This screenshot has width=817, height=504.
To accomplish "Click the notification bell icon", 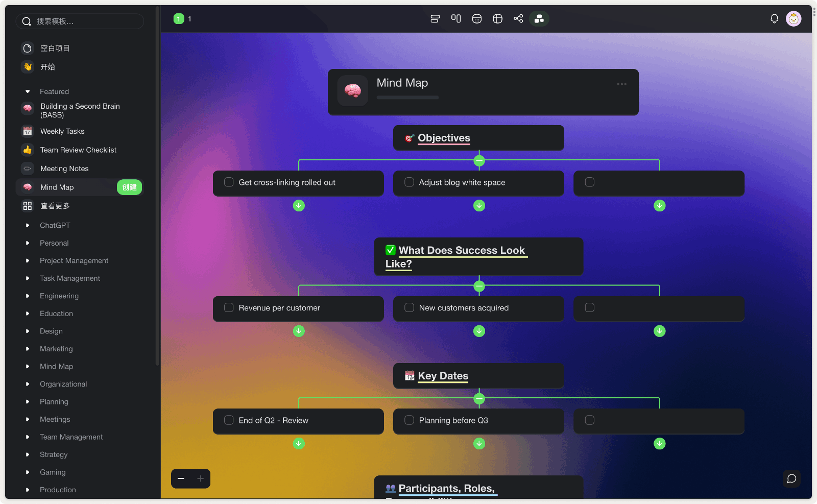I will pos(774,19).
